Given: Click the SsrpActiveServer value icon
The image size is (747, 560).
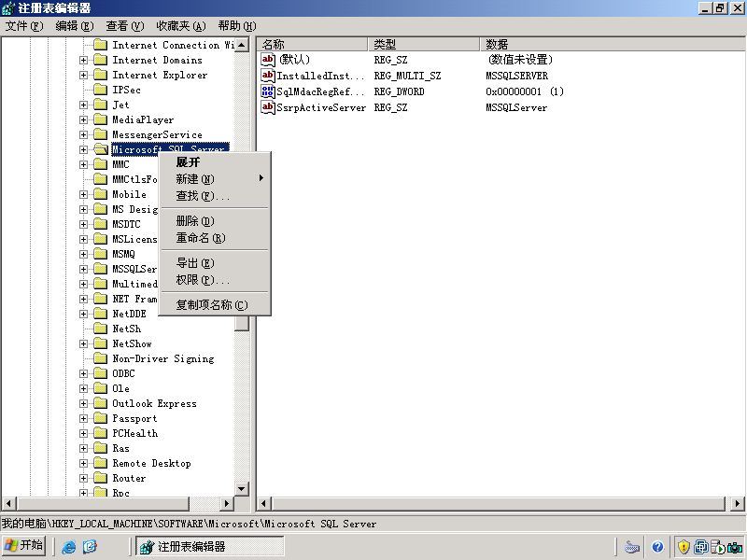Looking at the screenshot, I should click(x=268, y=107).
